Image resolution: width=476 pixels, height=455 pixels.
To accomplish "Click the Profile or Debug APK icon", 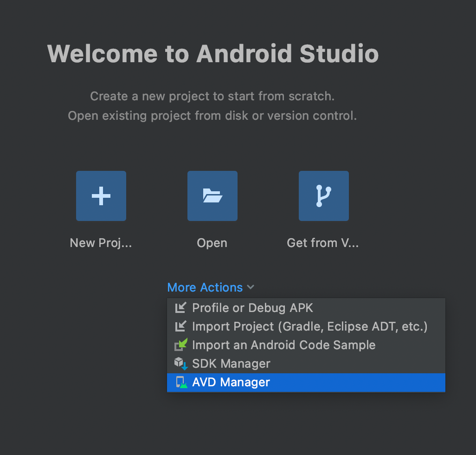I will point(180,308).
